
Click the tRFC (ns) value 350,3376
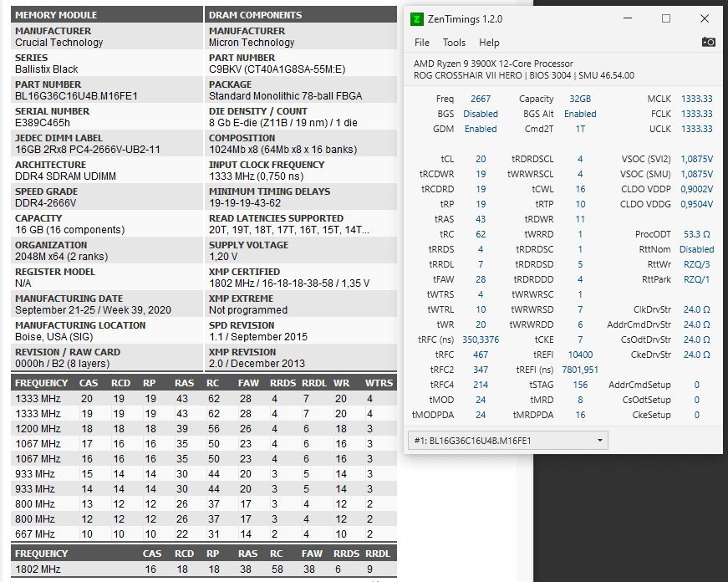click(481, 339)
